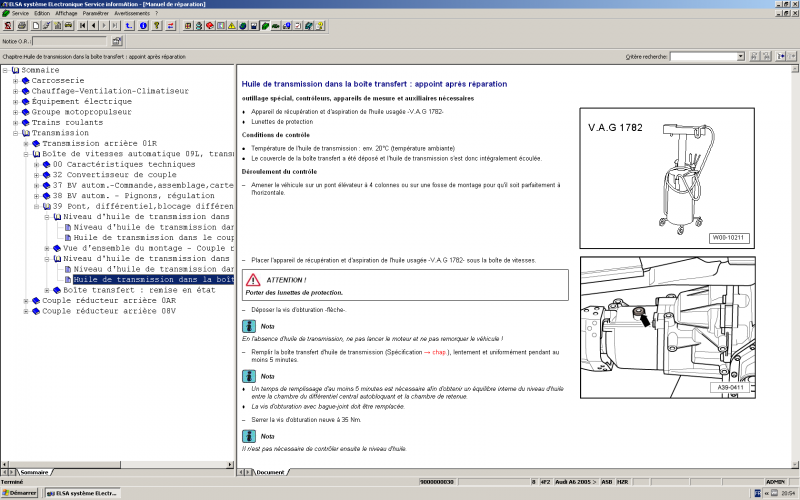800x500 pixels.
Task: Click the blue info circle toolbar icon
Action: [x=143, y=25]
